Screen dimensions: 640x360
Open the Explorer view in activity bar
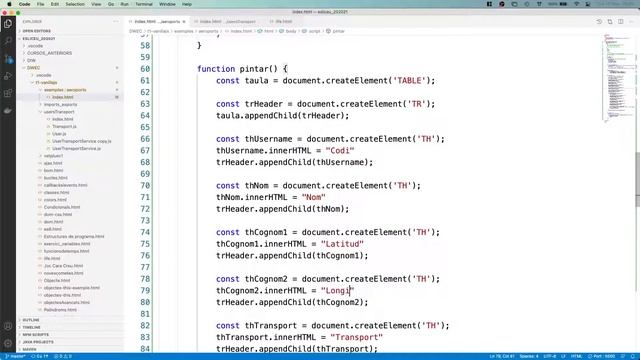point(8,24)
